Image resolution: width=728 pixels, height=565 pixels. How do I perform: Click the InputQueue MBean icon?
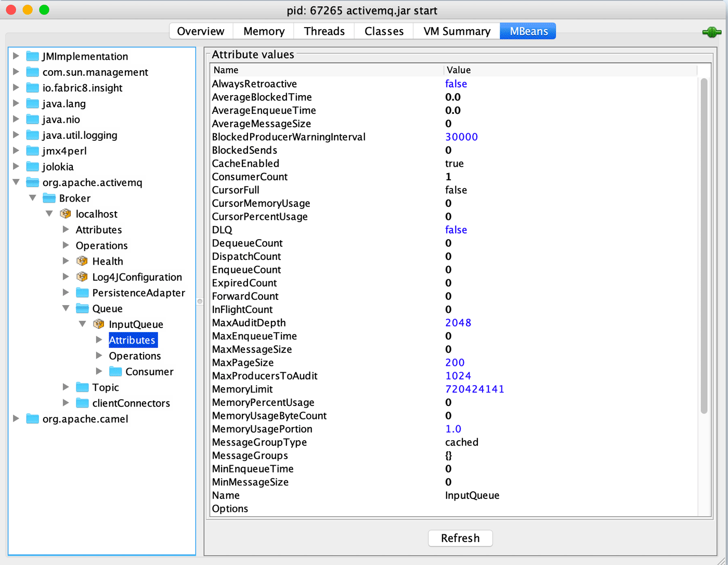coord(99,324)
